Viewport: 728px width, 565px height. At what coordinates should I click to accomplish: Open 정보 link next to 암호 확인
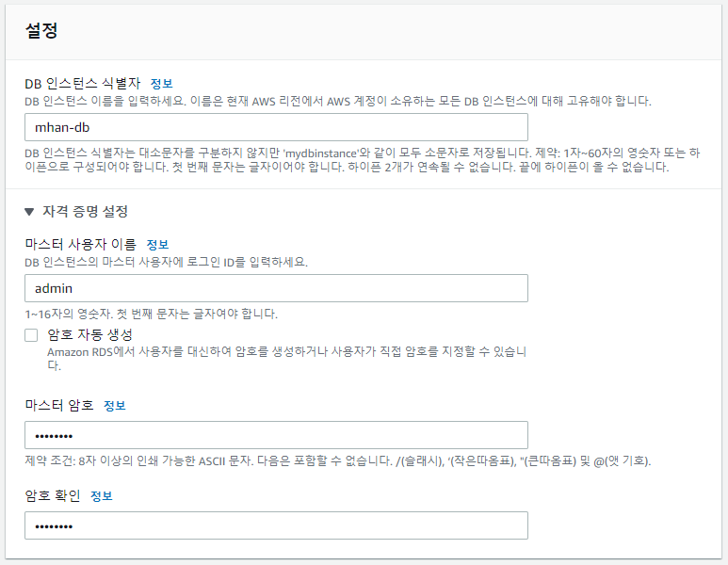click(x=101, y=496)
